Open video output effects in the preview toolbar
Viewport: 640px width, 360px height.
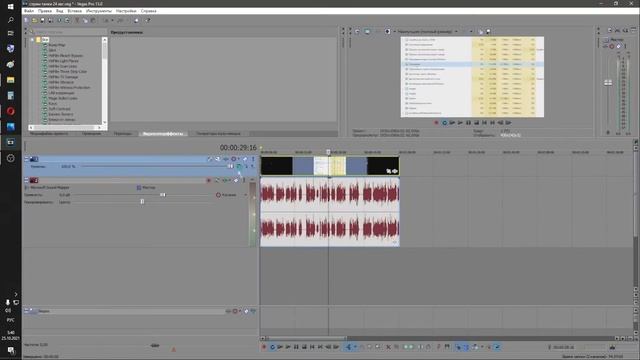pyautogui.click(x=378, y=31)
